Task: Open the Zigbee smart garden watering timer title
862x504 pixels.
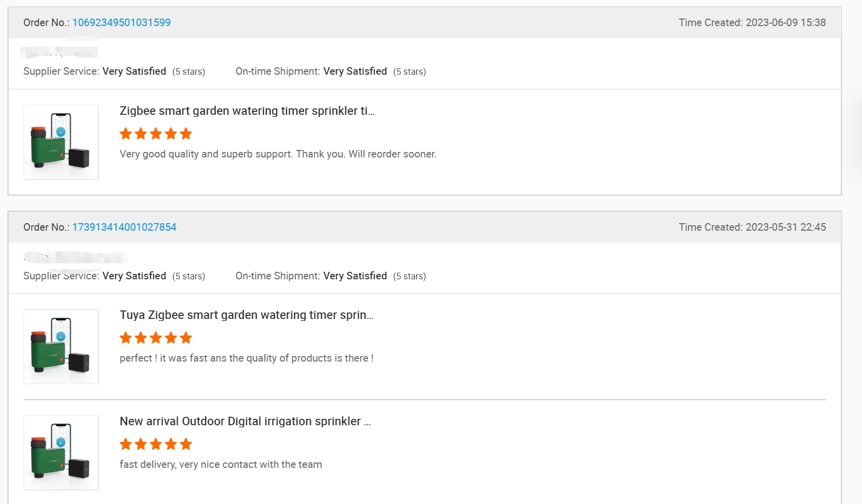Action: 247,111
